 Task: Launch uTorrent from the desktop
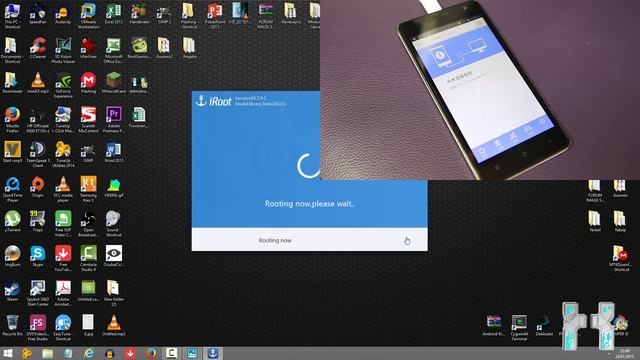point(12,222)
